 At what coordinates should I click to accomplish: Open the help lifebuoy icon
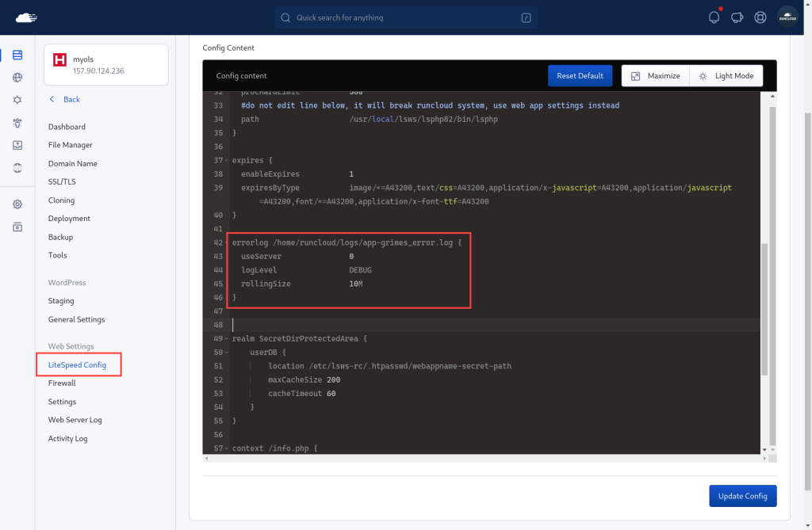760,17
